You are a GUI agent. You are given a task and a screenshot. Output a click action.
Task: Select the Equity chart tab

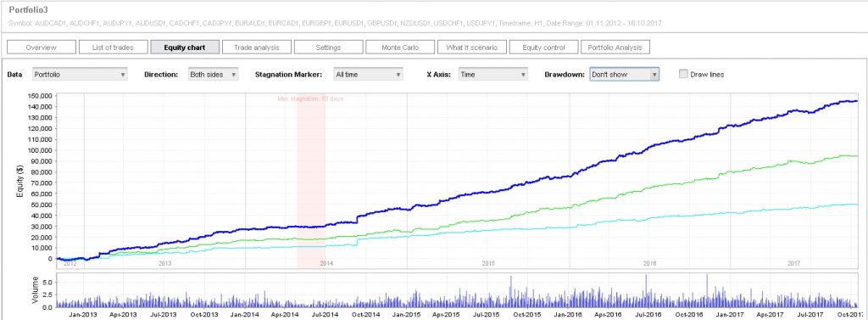click(x=185, y=48)
